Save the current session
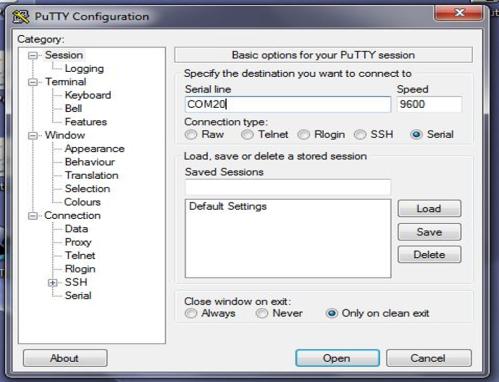This screenshot has height=382, width=499. [429, 232]
